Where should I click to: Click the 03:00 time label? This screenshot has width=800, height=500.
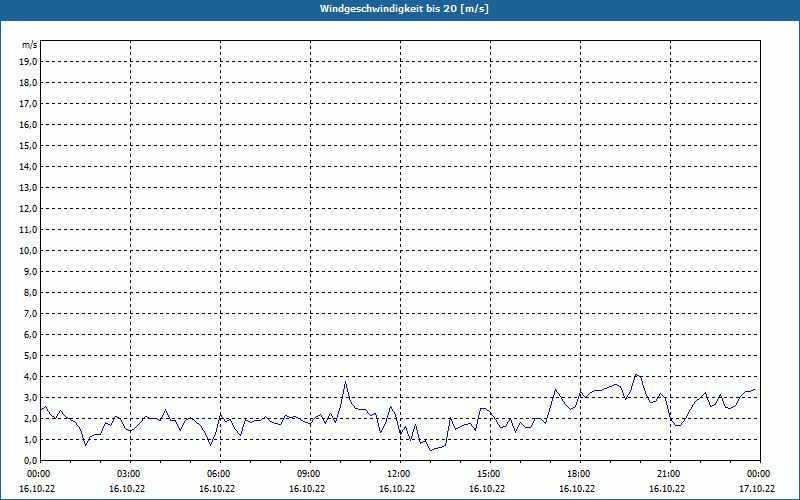pos(131,474)
